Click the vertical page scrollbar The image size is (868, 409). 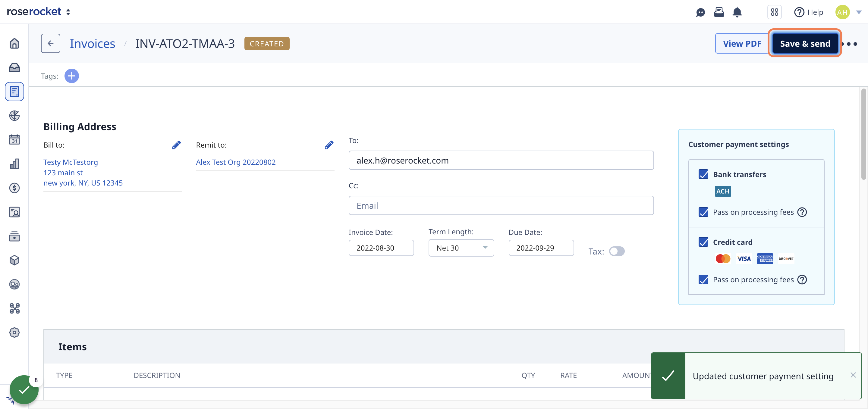[x=863, y=134]
